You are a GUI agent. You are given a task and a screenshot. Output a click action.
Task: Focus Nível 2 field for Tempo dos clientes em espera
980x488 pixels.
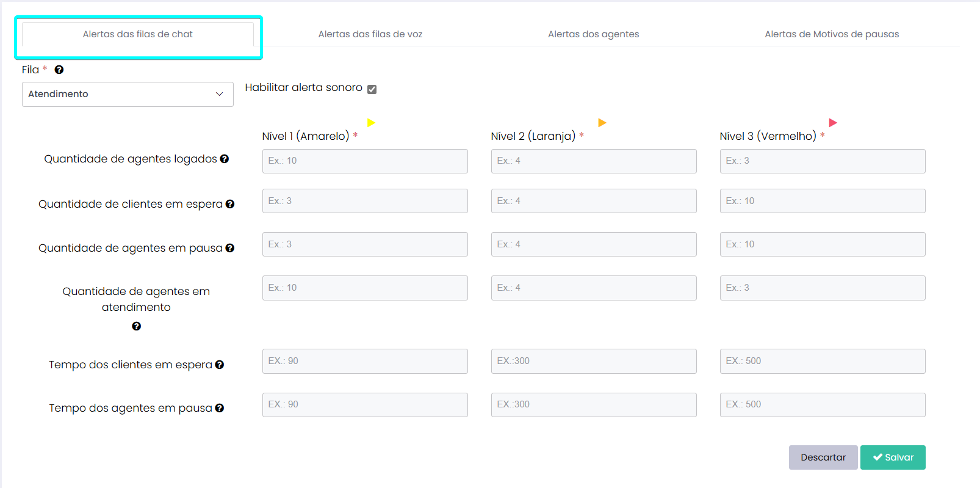tap(594, 361)
